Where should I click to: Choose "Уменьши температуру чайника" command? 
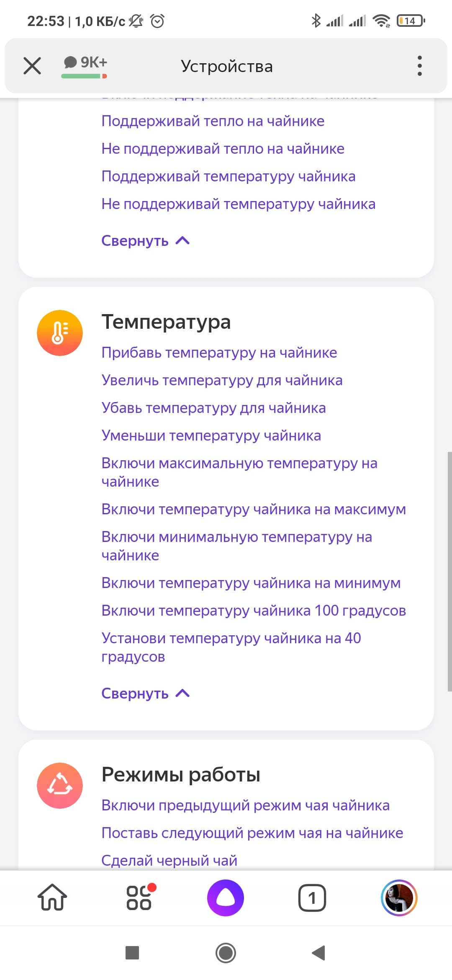point(211,436)
